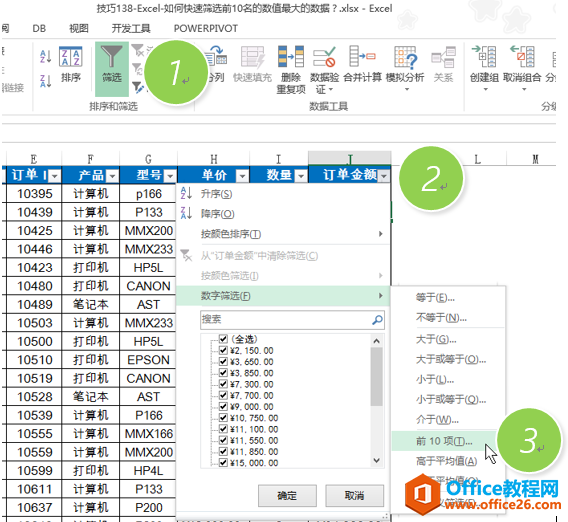The height and width of the screenshot is (522, 568).
Task: Select 前 10 项(T)... option
Action: pos(444,441)
